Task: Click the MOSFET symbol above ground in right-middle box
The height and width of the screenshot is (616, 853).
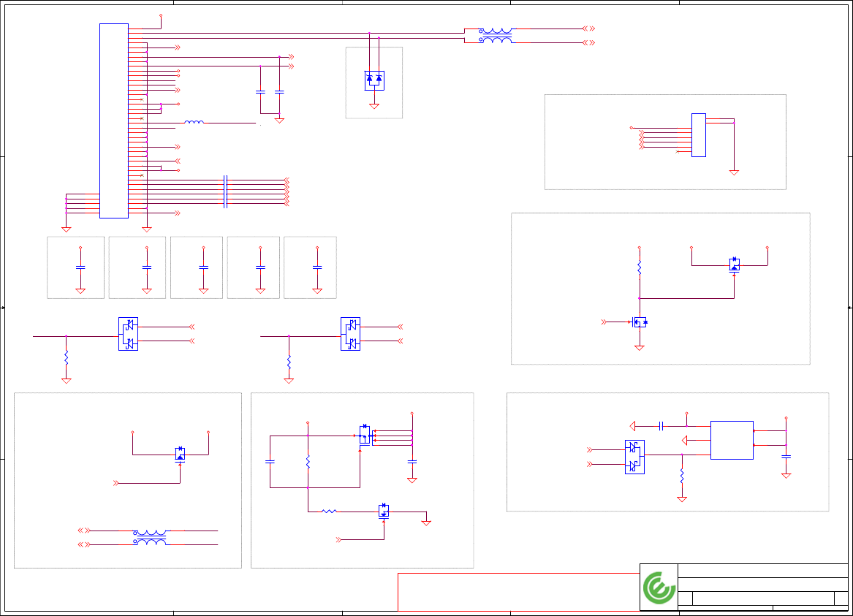Action: point(640,322)
